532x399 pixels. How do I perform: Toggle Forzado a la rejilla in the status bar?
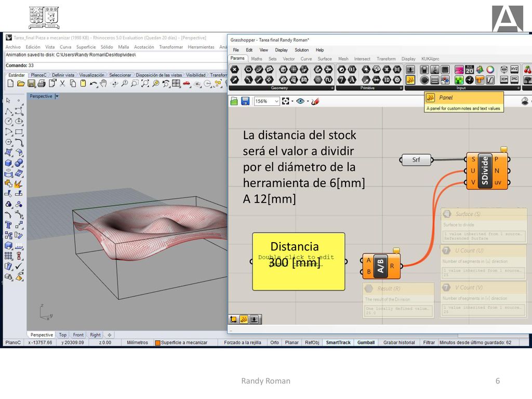(243, 343)
